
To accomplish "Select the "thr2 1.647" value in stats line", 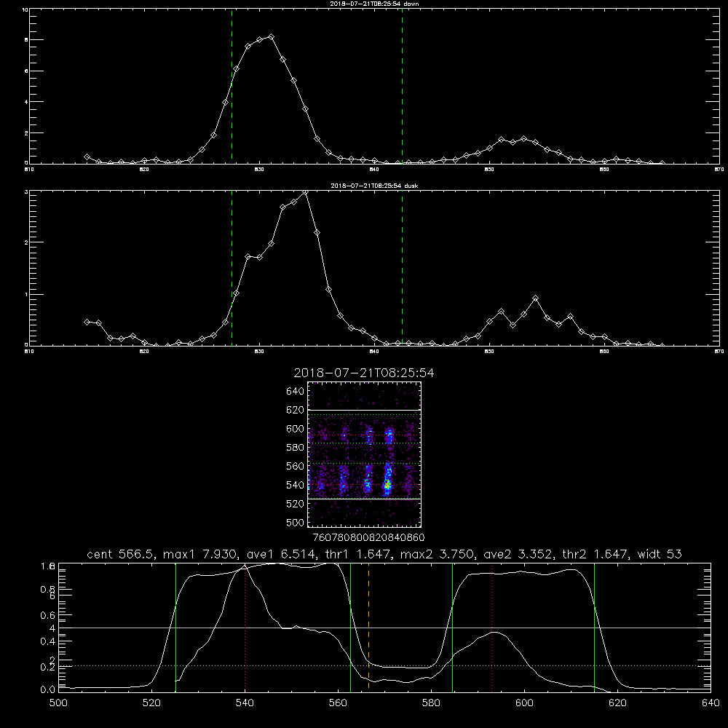I will tap(596, 554).
